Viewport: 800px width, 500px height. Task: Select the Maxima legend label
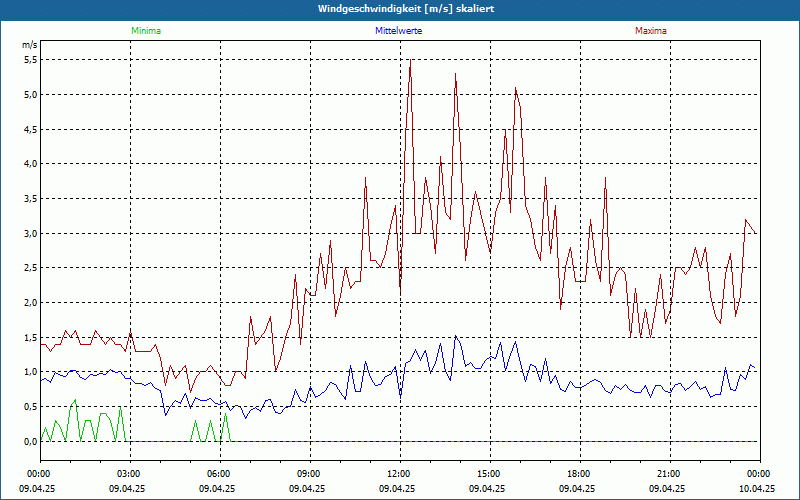(650, 31)
